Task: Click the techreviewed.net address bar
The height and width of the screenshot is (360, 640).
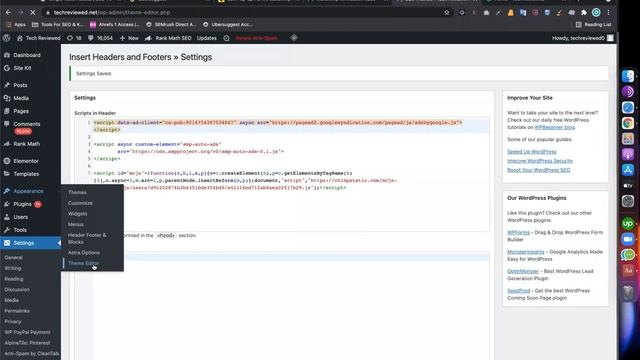Action: pyautogui.click(x=245, y=13)
